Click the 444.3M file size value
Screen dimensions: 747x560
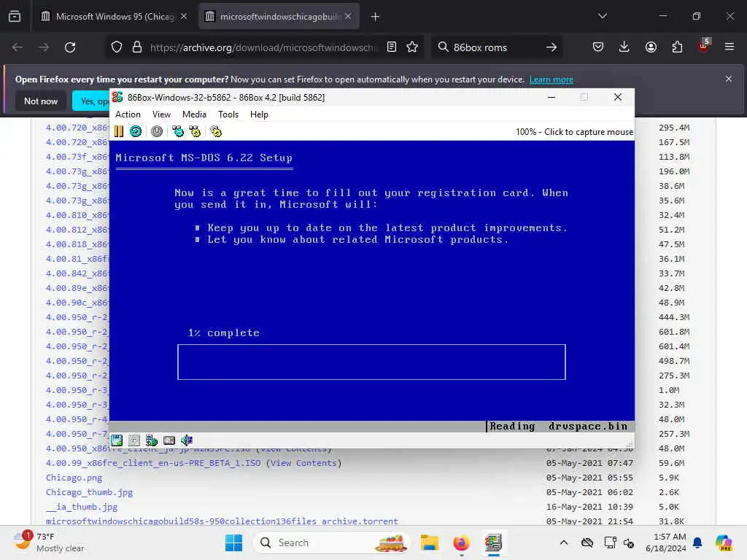pos(674,317)
